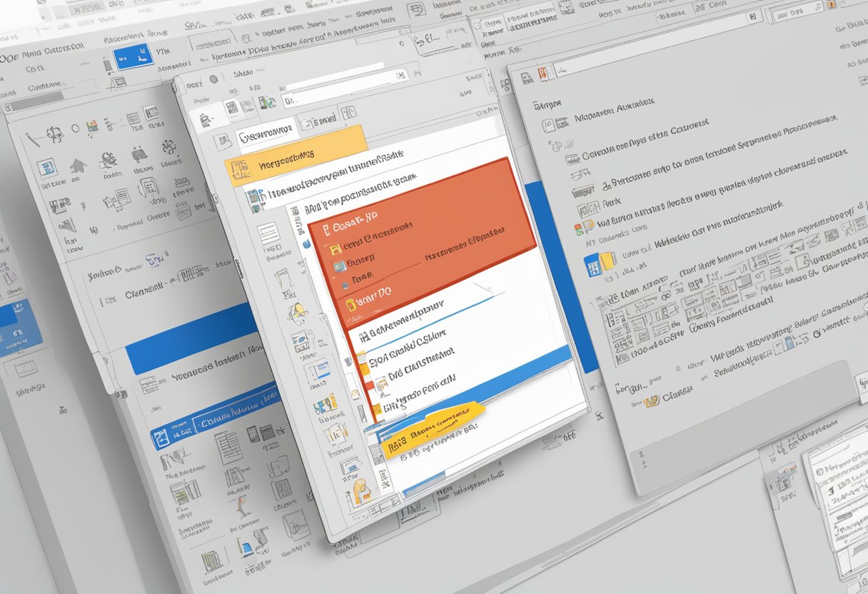Open the blue and yellow folder icon
868x594 pixels.
coord(594,264)
